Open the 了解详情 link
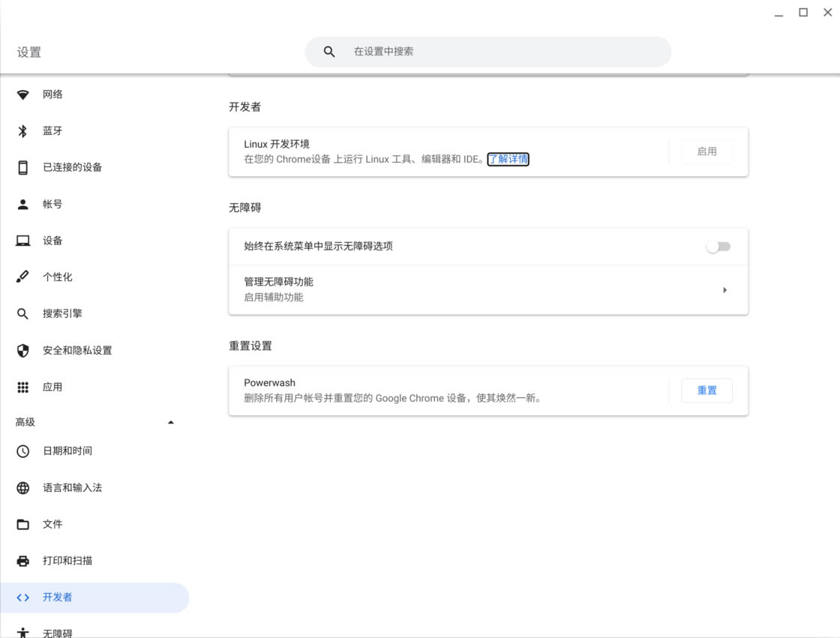This screenshot has width=840, height=638. coord(508,159)
